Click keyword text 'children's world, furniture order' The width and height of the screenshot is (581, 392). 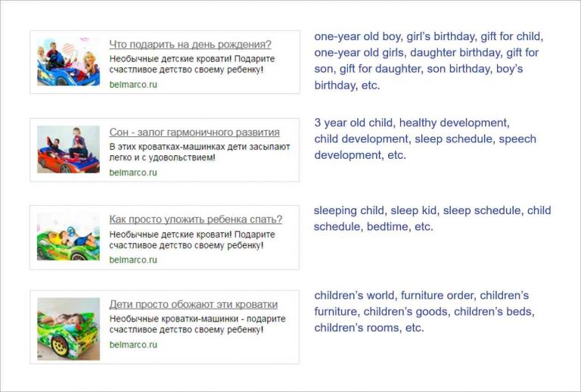coord(394,296)
